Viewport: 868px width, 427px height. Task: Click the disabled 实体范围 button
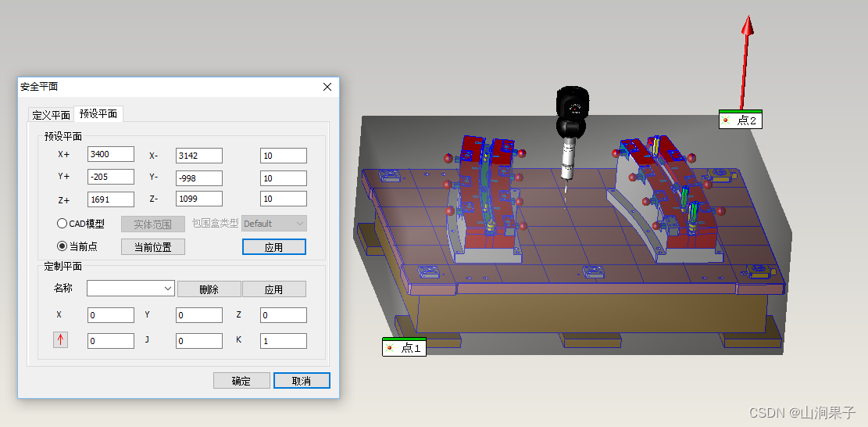click(153, 224)
